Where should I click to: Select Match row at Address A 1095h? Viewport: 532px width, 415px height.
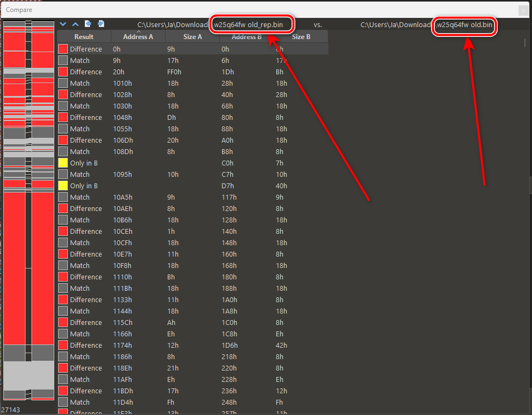point(193,174)
